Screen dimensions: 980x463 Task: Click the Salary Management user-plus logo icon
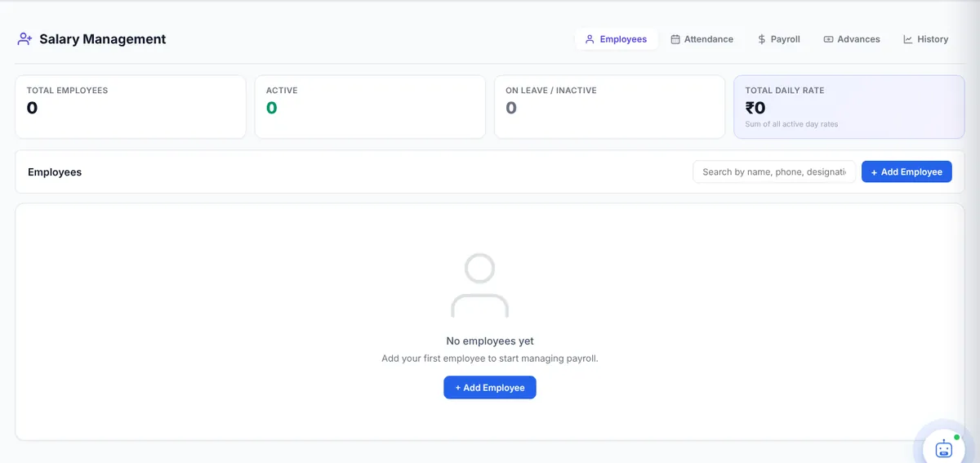[x=24, y=38]
